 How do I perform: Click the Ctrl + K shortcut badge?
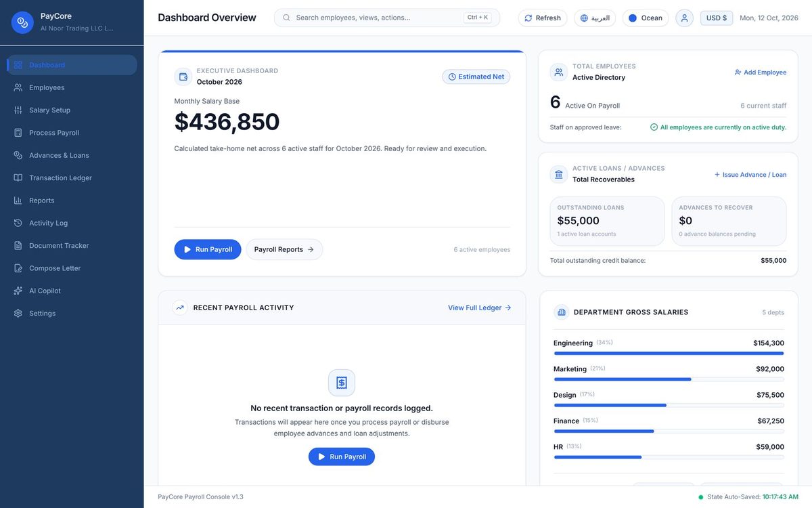pyautogui.click(x=477, y=18)
